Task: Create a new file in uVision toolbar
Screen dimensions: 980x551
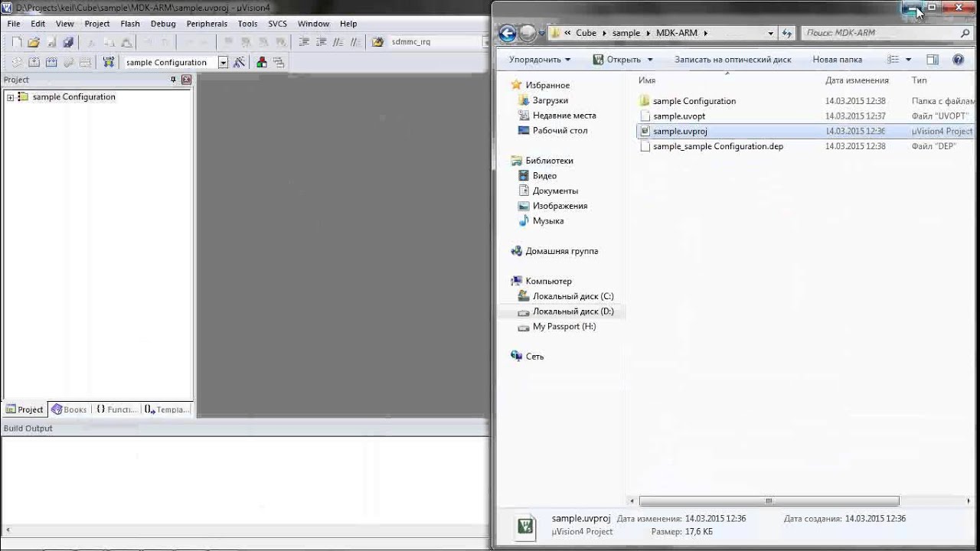Action: [x=16, y=42]
